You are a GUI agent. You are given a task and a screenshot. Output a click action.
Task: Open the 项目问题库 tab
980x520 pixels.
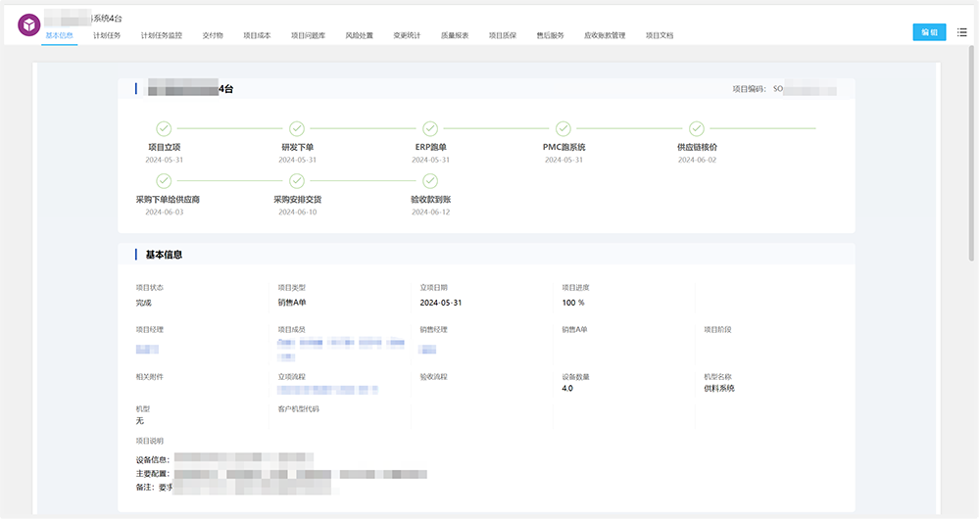(308, 35)
